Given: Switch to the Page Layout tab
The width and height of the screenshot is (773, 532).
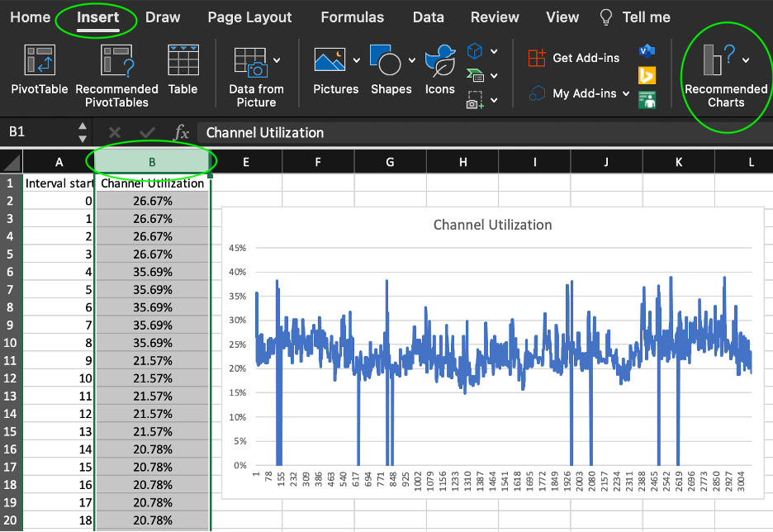Looking at the screenshot, I should tap(249, 17).
